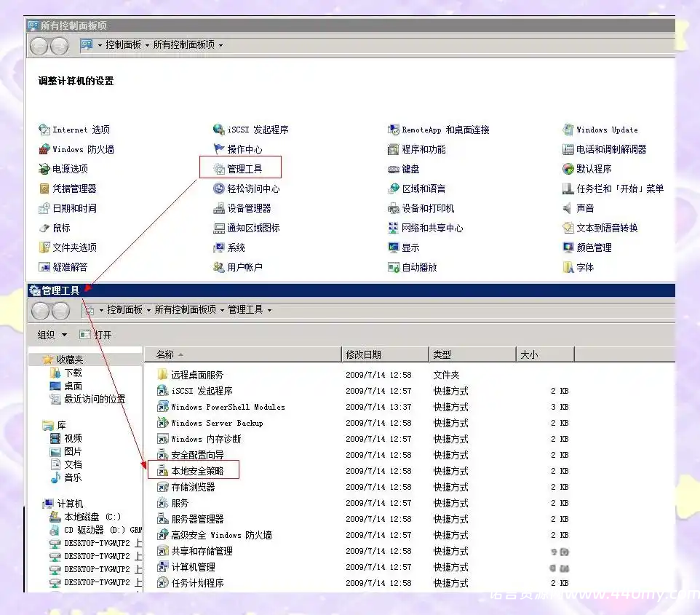Click the 疑难解答 icon

44,268
